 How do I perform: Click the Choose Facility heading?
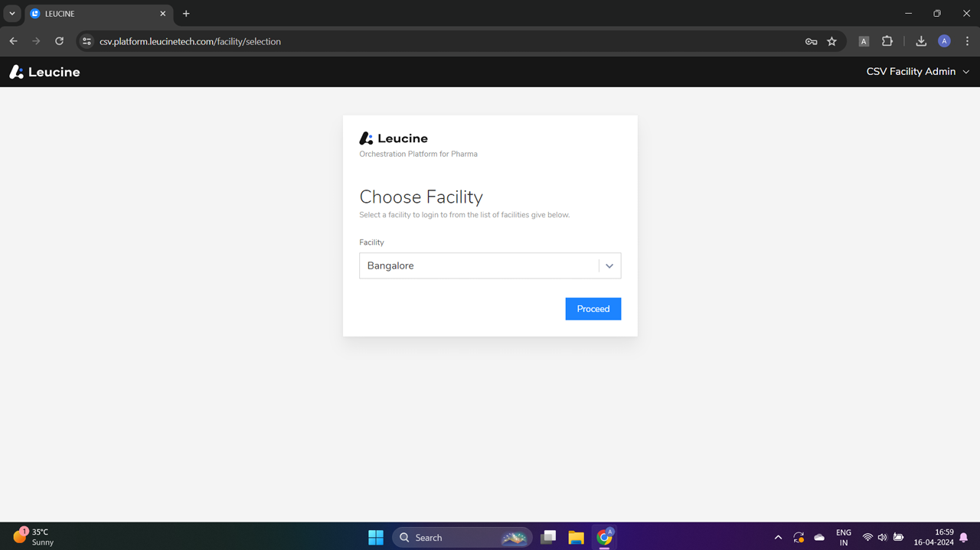(x=421, y=197)
